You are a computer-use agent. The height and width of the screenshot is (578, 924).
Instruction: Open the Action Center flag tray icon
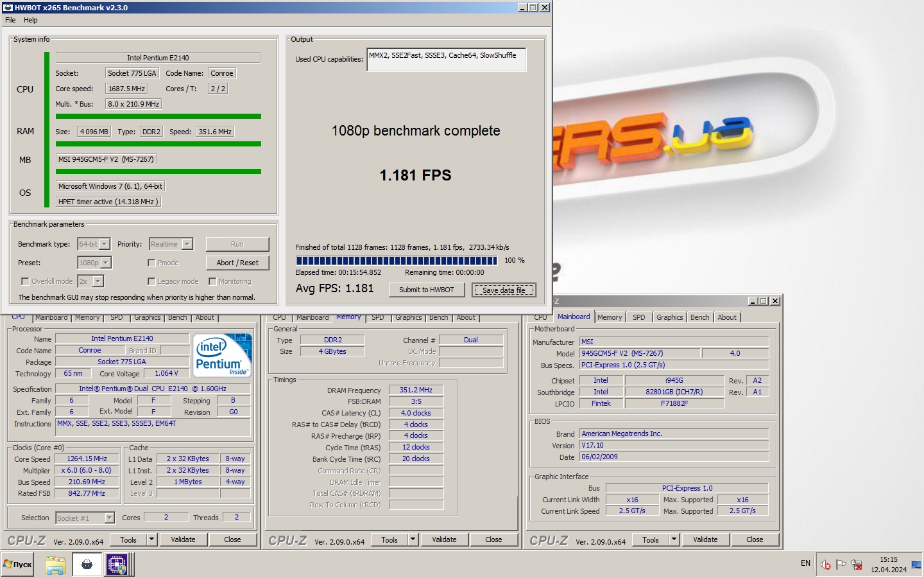pyautogui.click(x=841, y=565)
